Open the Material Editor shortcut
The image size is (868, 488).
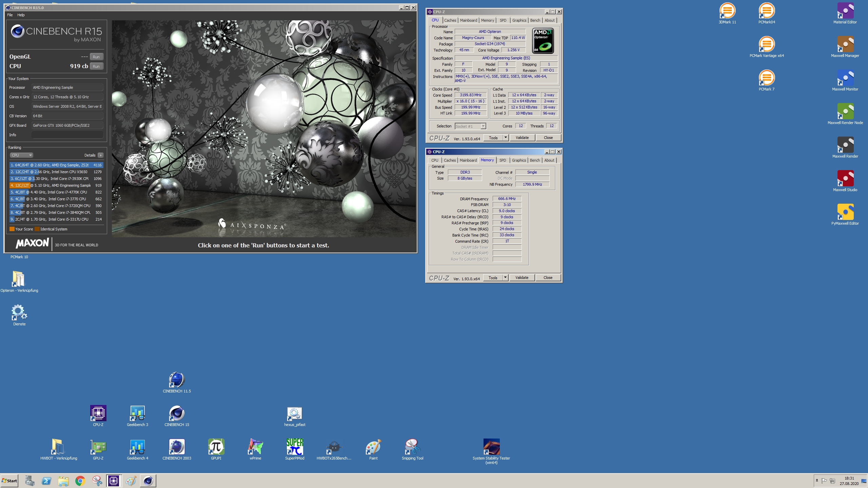(x=845, y=13)
